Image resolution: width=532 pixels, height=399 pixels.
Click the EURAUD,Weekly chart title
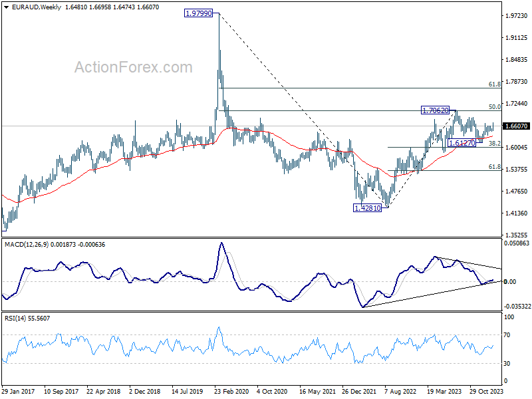point(37,7)
